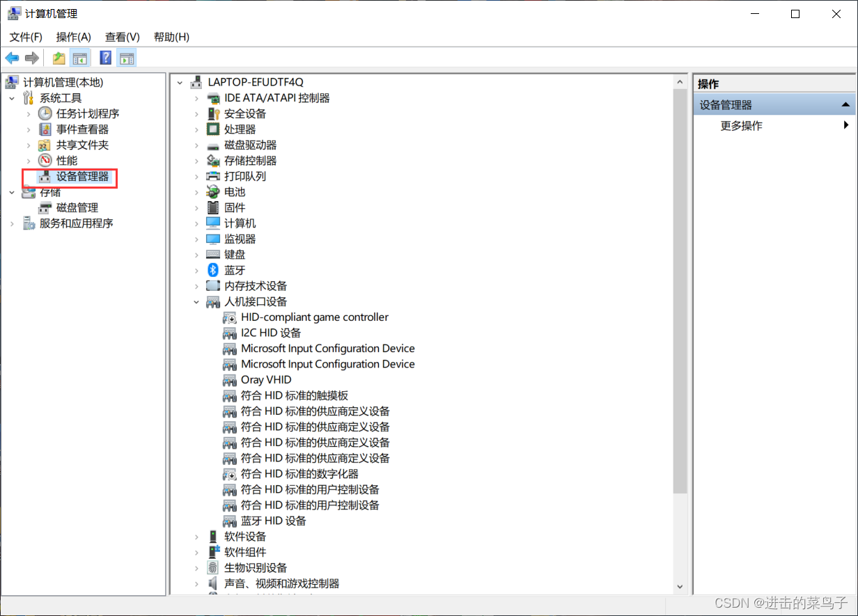Click the 任务计划程序 clock icon
Screen dimensions: 858x616
(x=45, y=113)
